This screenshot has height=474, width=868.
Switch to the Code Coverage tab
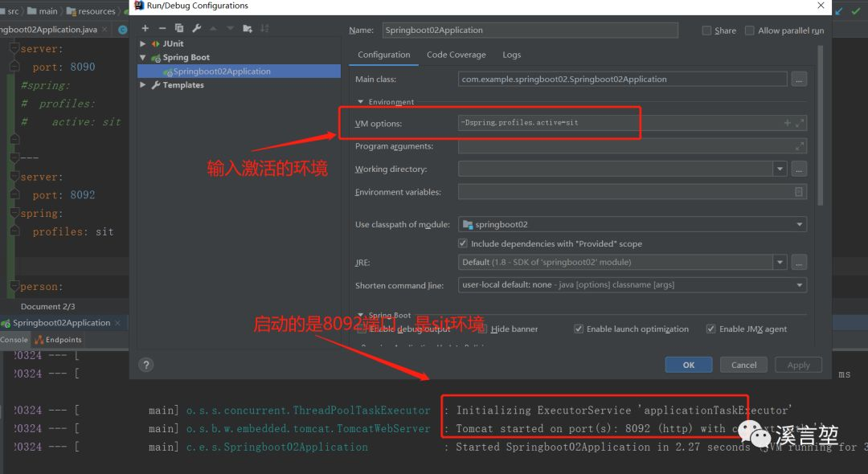(x=457, y=55)
